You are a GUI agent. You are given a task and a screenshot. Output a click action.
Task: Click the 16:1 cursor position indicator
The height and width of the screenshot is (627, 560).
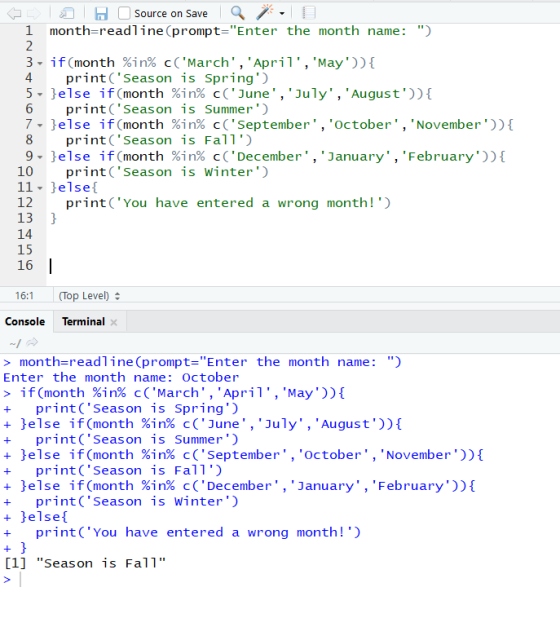[x=24, y=296]
